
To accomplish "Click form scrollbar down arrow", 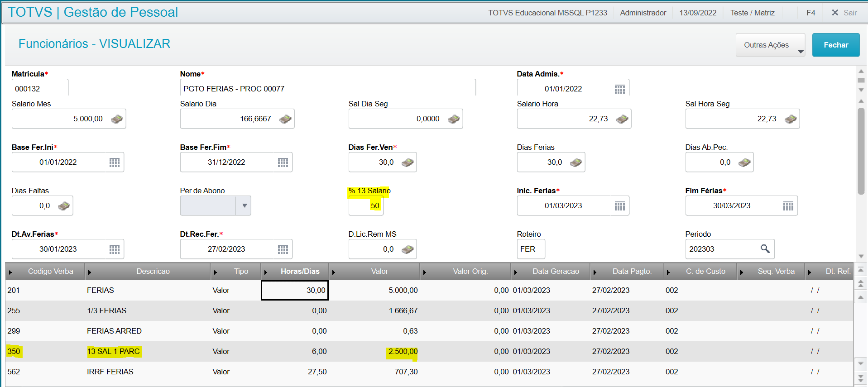I will (x=861, y=256).
